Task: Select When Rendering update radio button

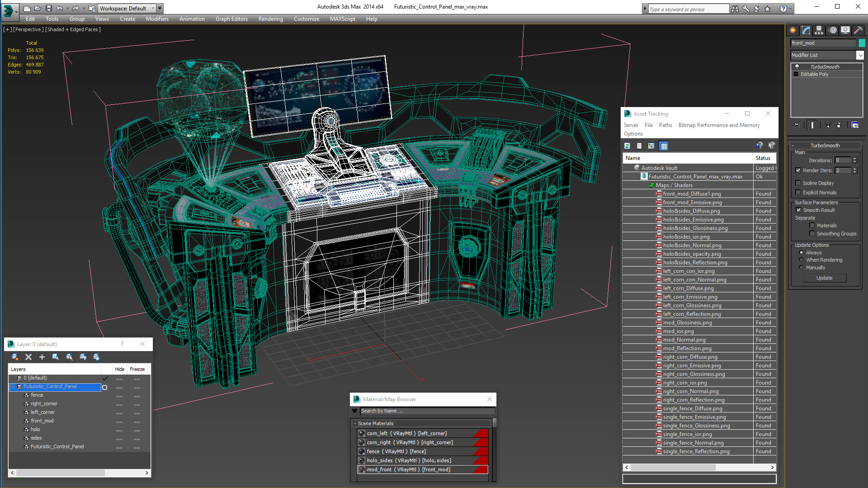Action: pyautogui.click(x=801, y=260)
